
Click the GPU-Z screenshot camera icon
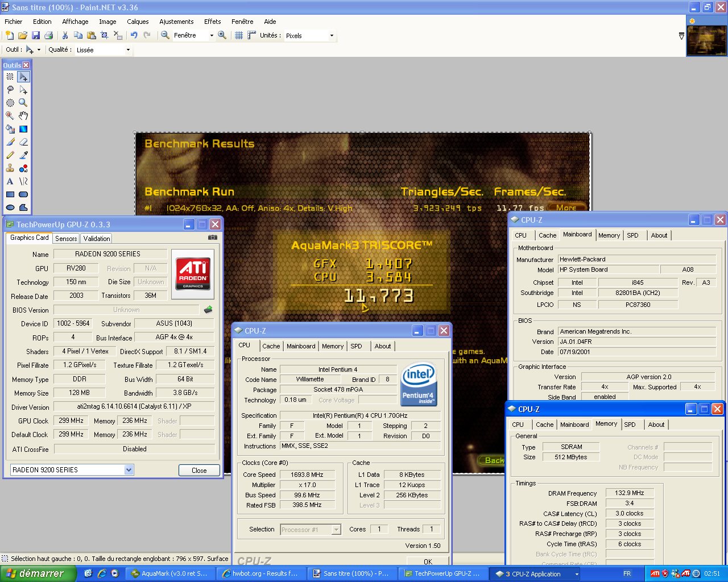pyautogui.click(x=213, y=238)
